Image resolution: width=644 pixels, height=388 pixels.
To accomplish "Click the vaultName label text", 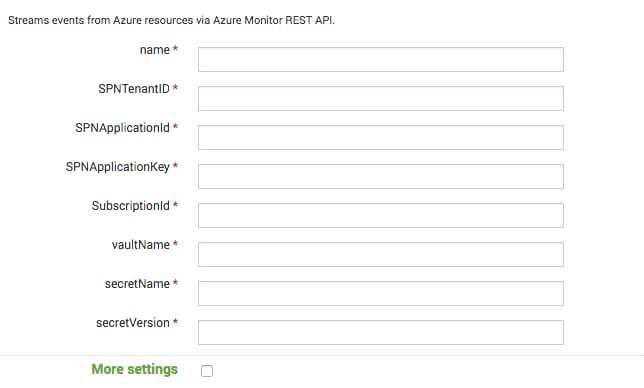I will click(141, 245).
